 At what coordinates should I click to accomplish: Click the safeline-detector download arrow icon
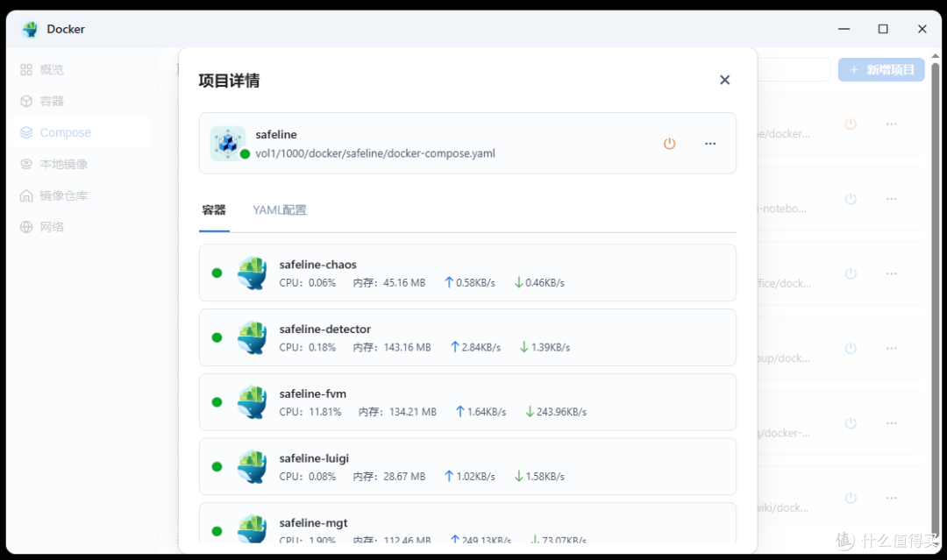tap(523, 347)
